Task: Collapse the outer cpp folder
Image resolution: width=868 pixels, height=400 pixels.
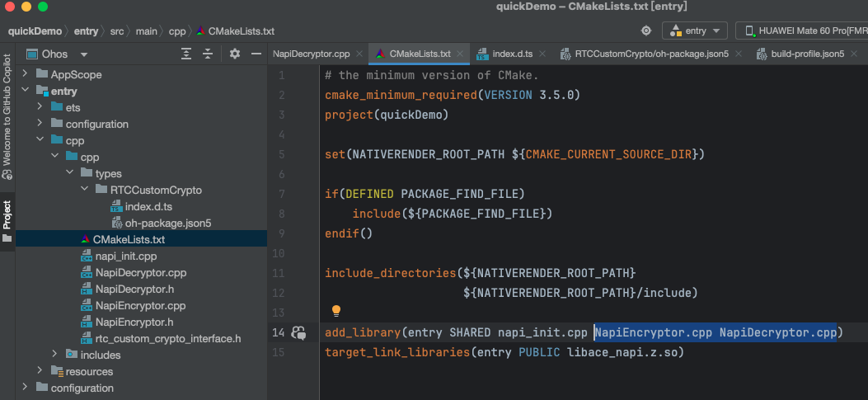Action: [x=40, y=139]
